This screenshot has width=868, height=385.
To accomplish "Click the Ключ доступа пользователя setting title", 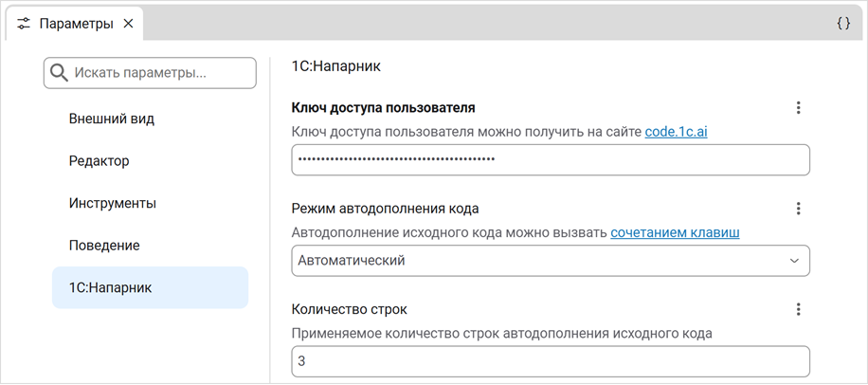I will click(x=383, y=107).
